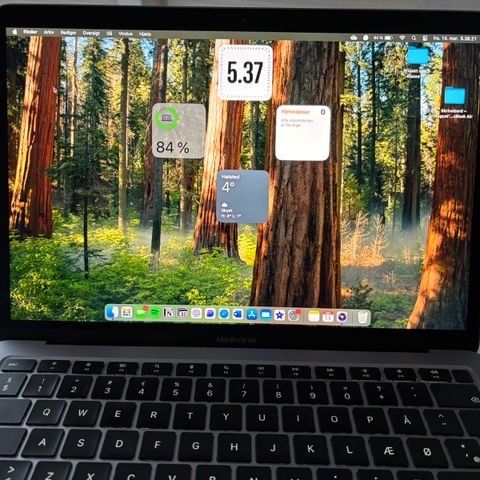
Task: Open Microsoft Outlook in the dock
Action: pos(238,314)
